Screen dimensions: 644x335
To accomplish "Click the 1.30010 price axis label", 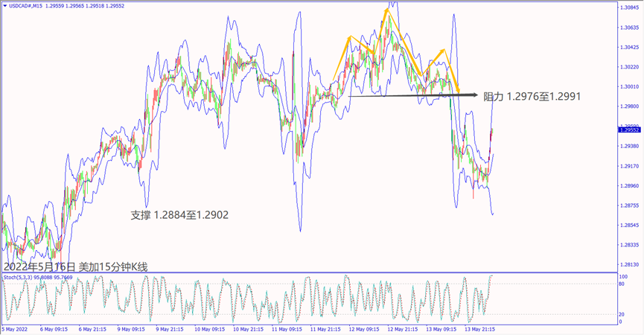I will tap(629, 87).
